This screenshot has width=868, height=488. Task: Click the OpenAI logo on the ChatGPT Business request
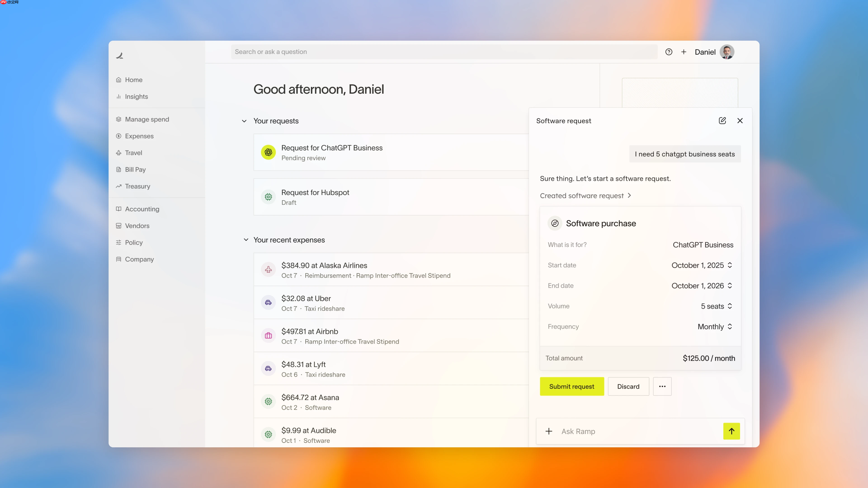(268, 152)
